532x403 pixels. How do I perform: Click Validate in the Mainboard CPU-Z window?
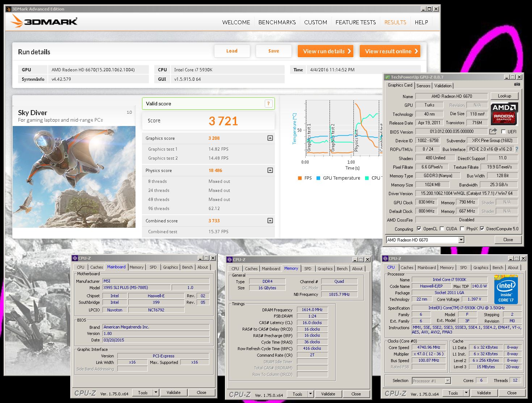pyautogui.click(x=173, y=392)
